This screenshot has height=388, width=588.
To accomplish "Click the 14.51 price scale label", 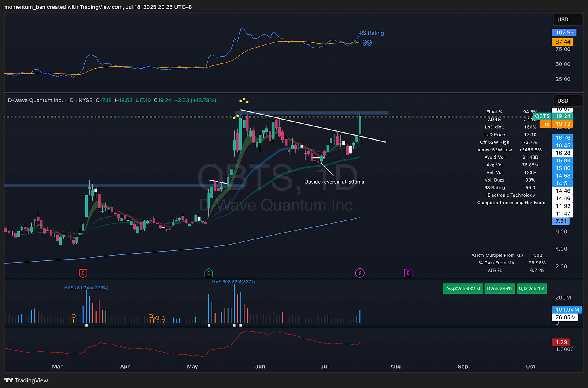I will (x=563, y=183).
